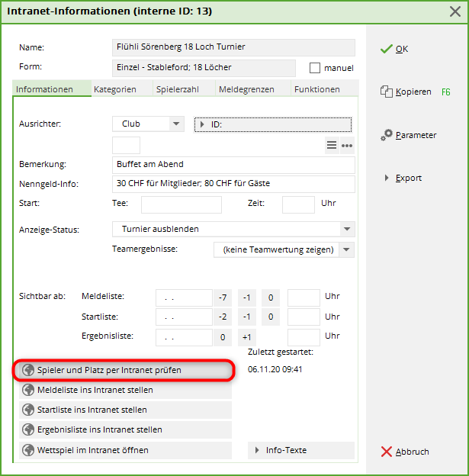Image resolution: width=469 pixels, height=476 pixels.
Task: Click the hamburger list icon beside Ausrichter
Action: [332, 146]
